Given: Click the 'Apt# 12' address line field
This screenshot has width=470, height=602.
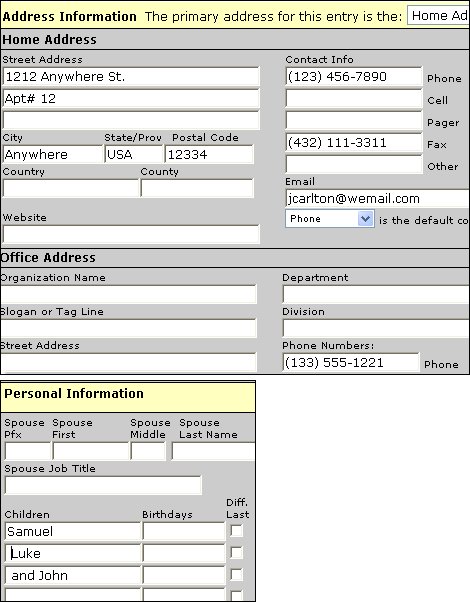Looking at the screenshot, I should point(131,99).
